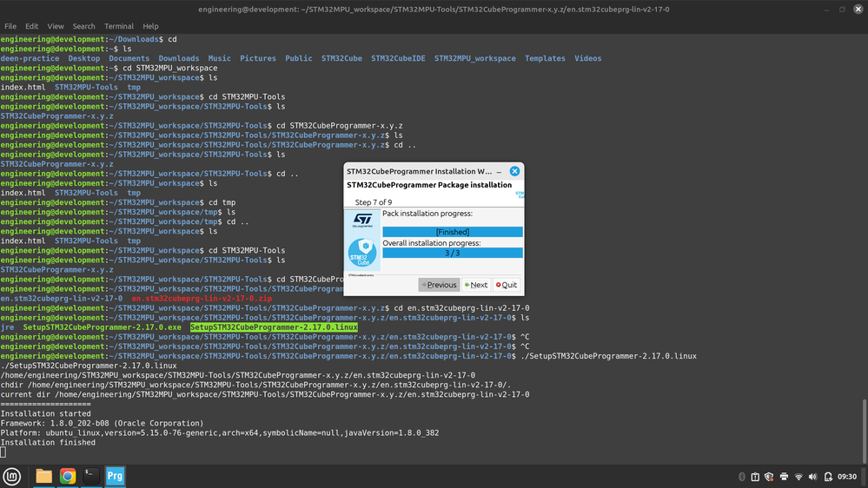This screenshot has height=488, width=868.
Task: Click the jre directory name
Action: [7, 327]
